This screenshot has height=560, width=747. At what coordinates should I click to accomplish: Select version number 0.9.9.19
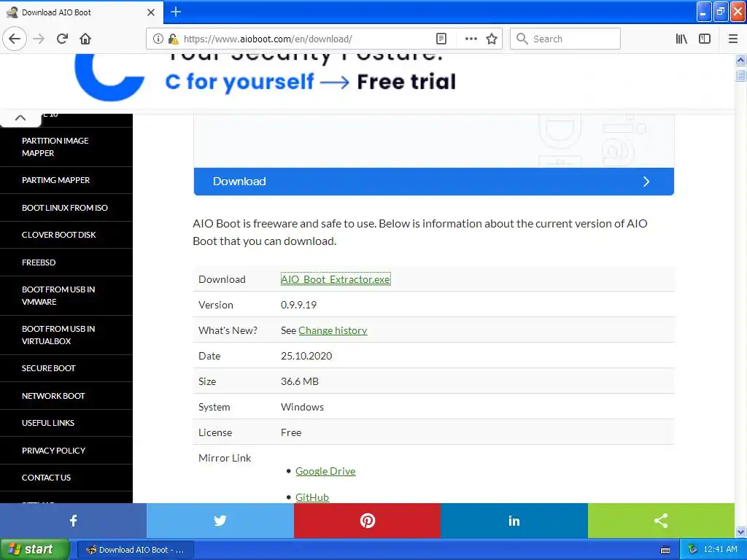coord(298,305)
